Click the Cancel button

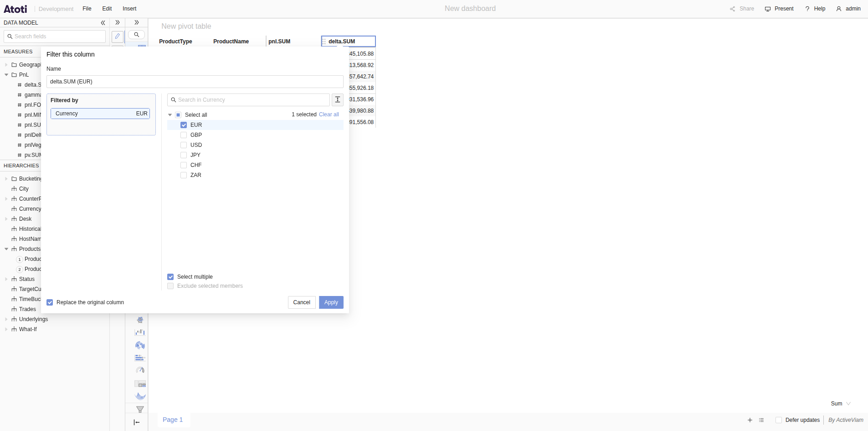[x=302, y=302]
